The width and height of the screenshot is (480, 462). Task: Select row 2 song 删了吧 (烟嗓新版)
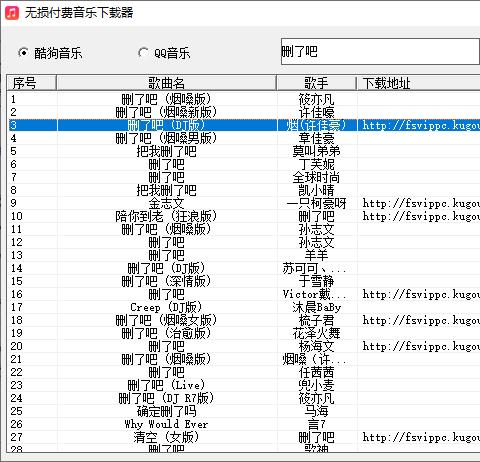tap(166, 112)
